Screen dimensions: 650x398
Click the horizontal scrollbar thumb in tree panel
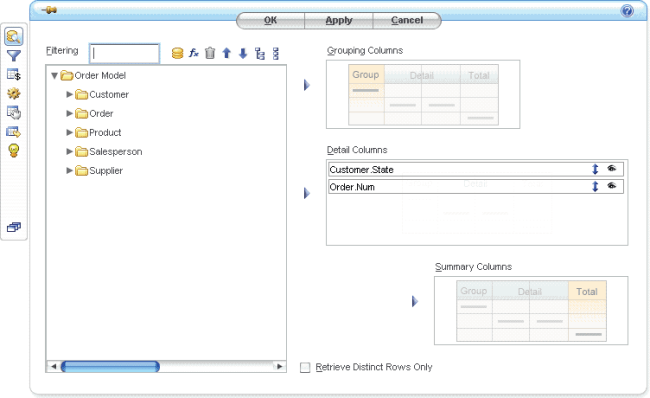pyautogui.click(x=110, y=366)
